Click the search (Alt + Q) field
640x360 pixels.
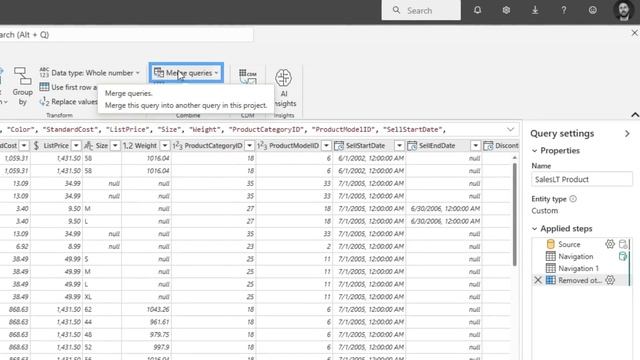tap(126, 35)
